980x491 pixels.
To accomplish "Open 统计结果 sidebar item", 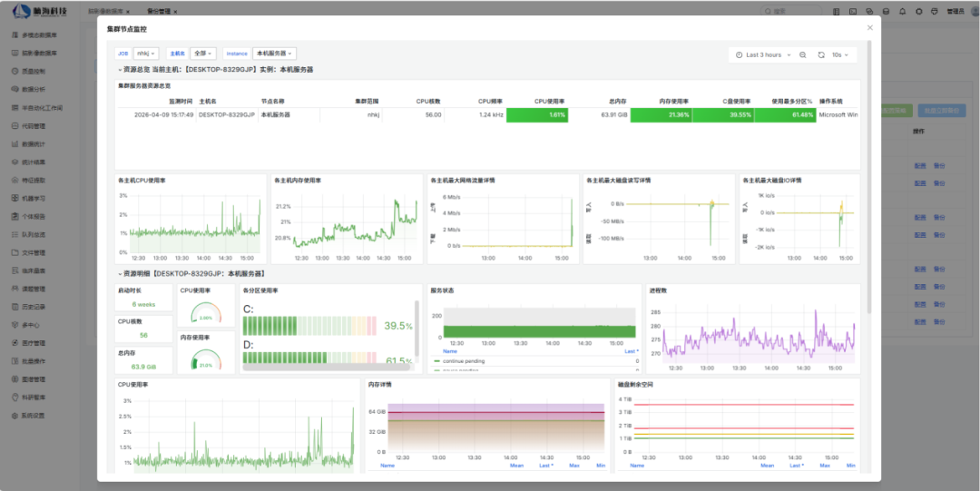I will coord(34,162).
